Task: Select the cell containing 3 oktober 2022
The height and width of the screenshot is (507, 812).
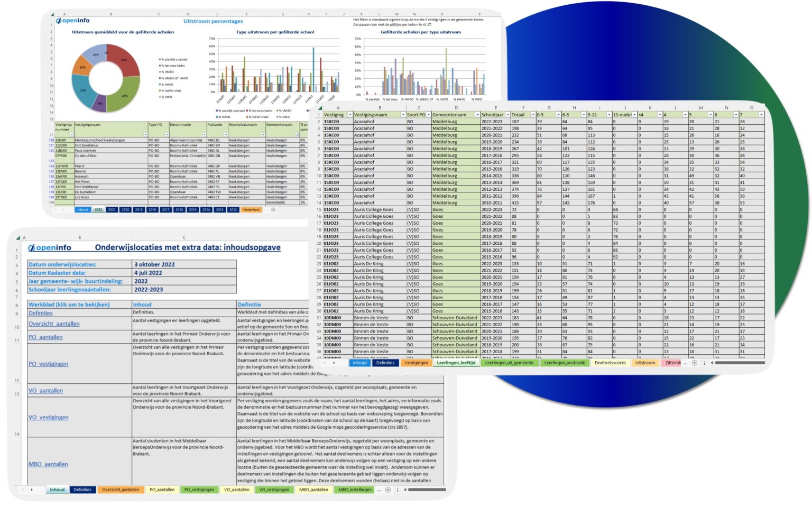Action: tap(154, 264)
